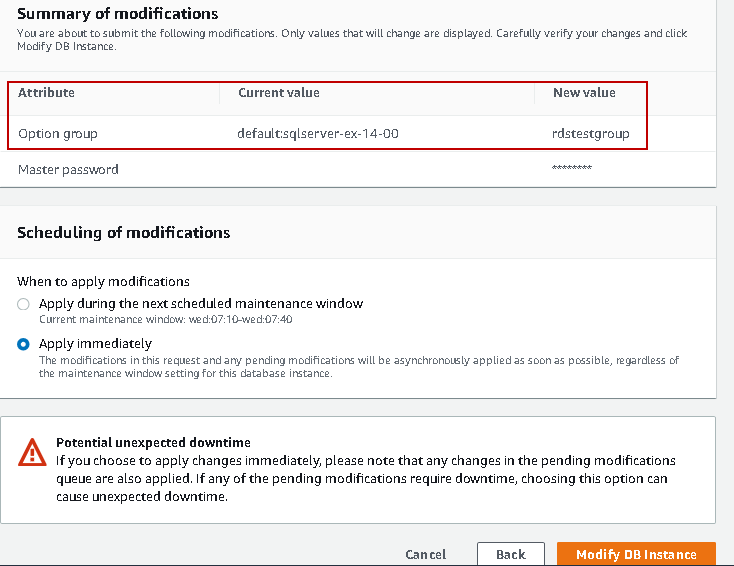
Task: Click the When to apply modifications label
Action: click(104, 282)
